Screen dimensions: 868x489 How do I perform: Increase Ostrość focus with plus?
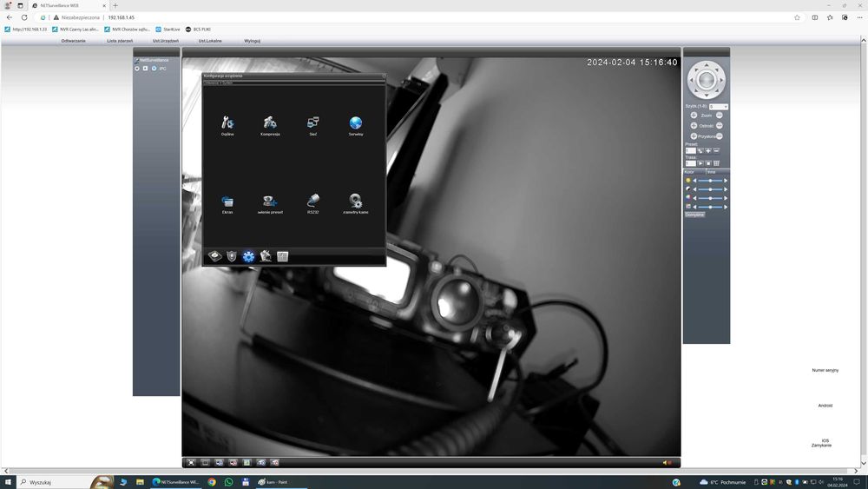pos(694,126)
